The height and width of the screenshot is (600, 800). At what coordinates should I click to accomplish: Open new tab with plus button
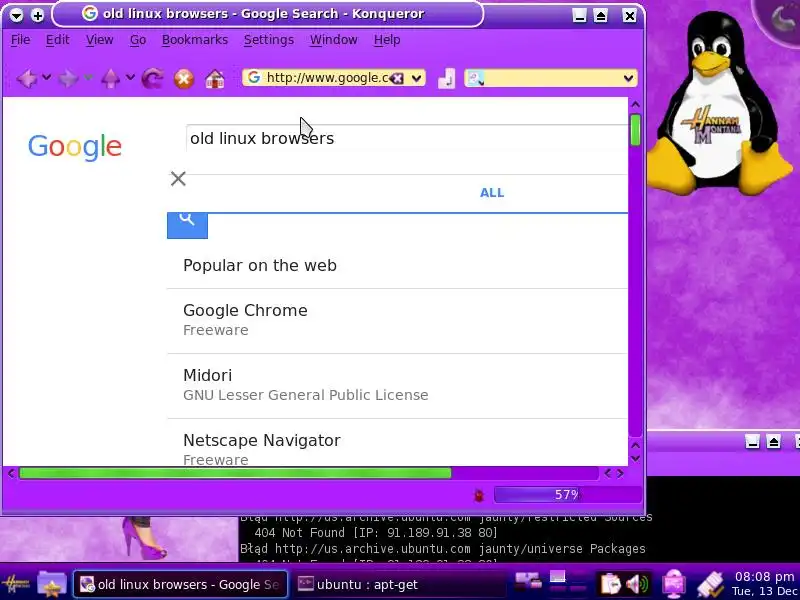[37, 15]
